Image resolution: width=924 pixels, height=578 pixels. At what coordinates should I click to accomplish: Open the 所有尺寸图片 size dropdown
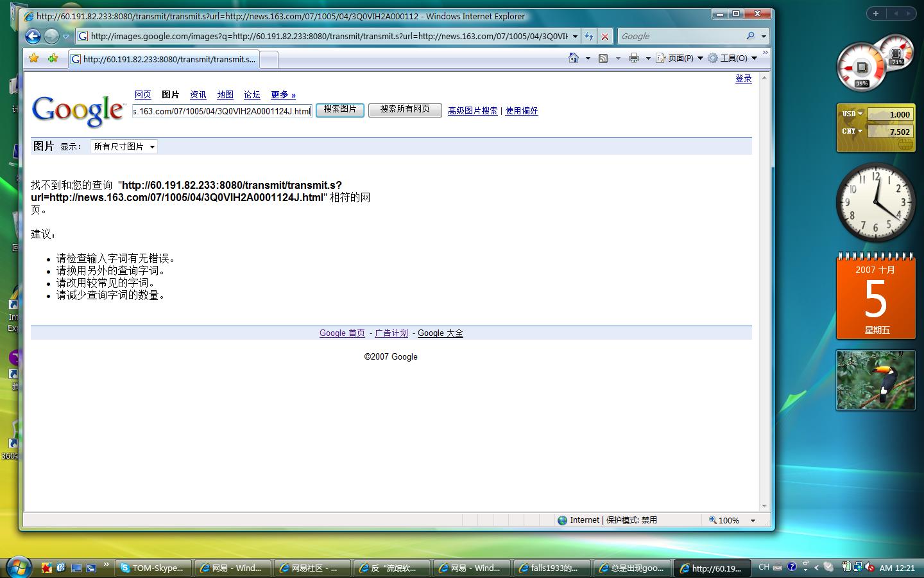pos(124,146)
